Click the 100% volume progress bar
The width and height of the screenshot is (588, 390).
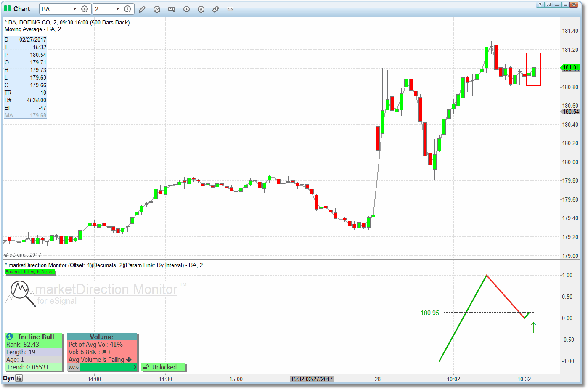coord(102,367)
